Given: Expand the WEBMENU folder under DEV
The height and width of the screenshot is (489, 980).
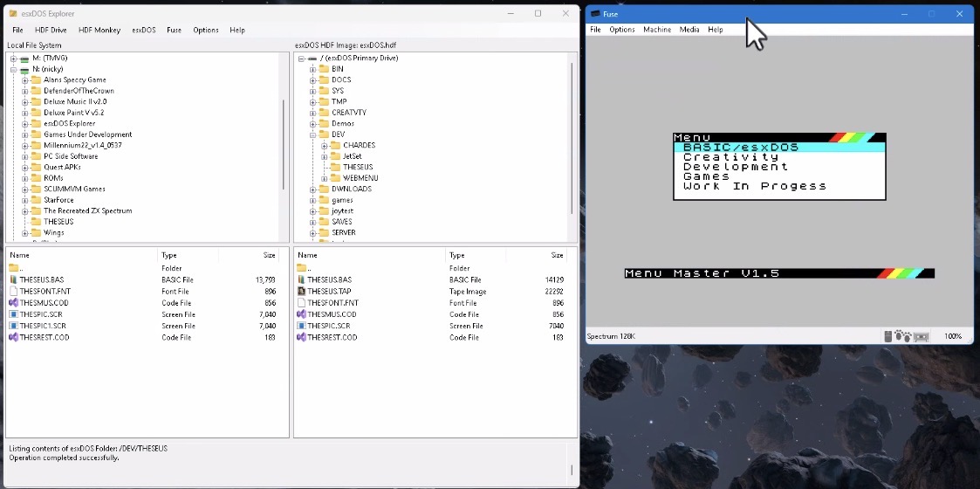Looking at the screenshot, I should pos(325,178).
